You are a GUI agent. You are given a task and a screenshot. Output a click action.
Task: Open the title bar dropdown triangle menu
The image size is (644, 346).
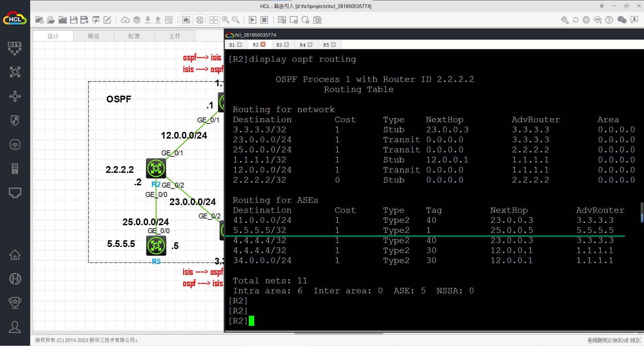coord(602,6)
